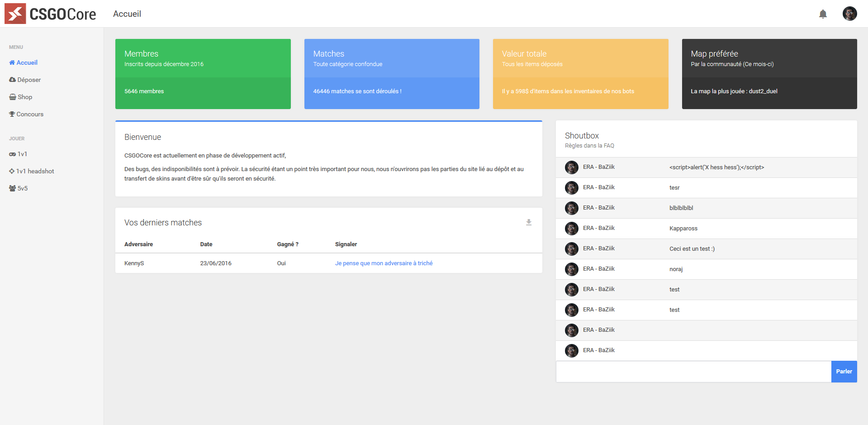Click the CSGOCore brand name
The width and height of the screenshot is (868, 425).
coord(63,14)
